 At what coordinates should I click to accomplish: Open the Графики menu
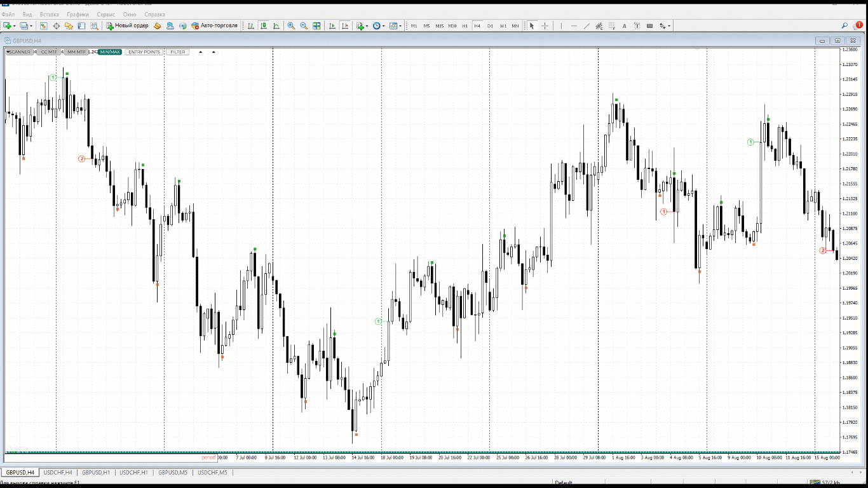[x=78, y=14]
